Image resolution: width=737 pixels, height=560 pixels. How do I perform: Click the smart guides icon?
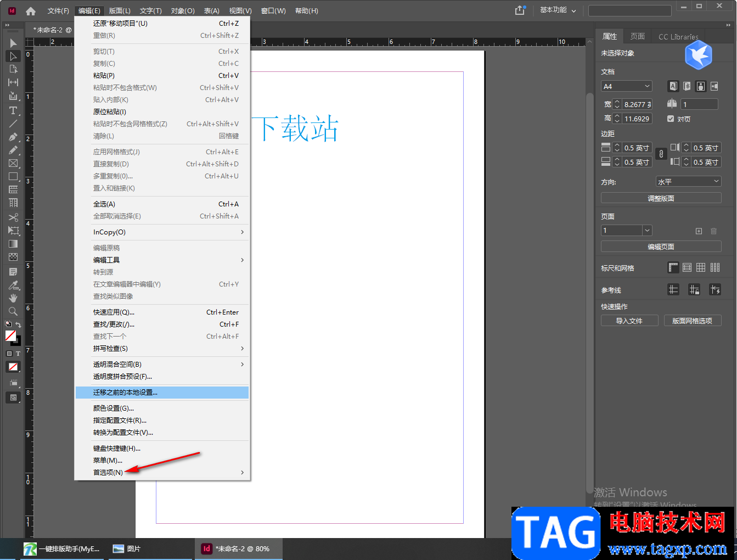pos(715,289)
